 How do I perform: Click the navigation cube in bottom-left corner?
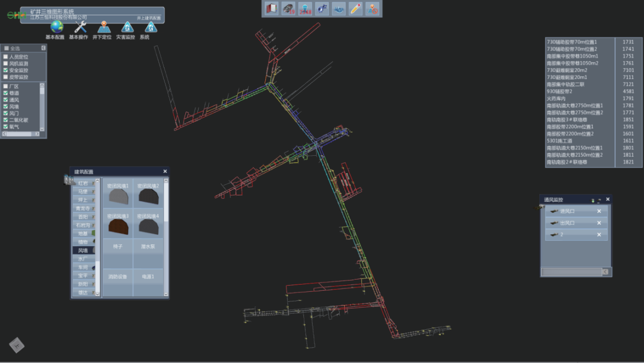click(x=17, y=345)
